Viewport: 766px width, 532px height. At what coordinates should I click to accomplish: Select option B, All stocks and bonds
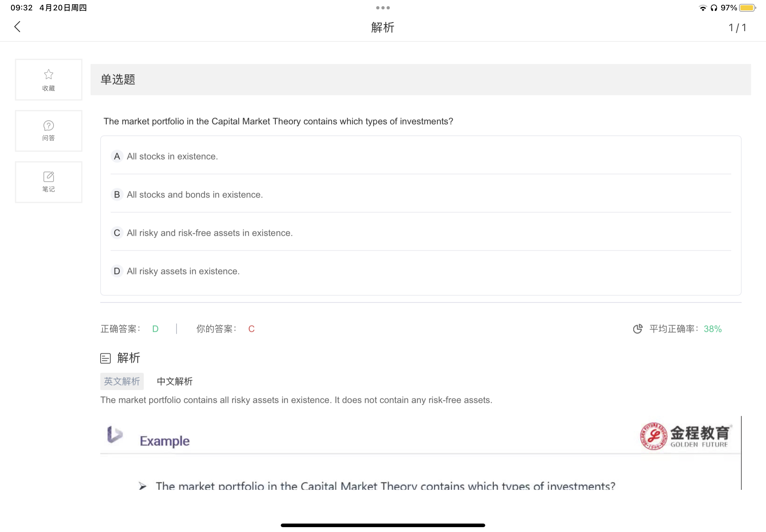195,195
